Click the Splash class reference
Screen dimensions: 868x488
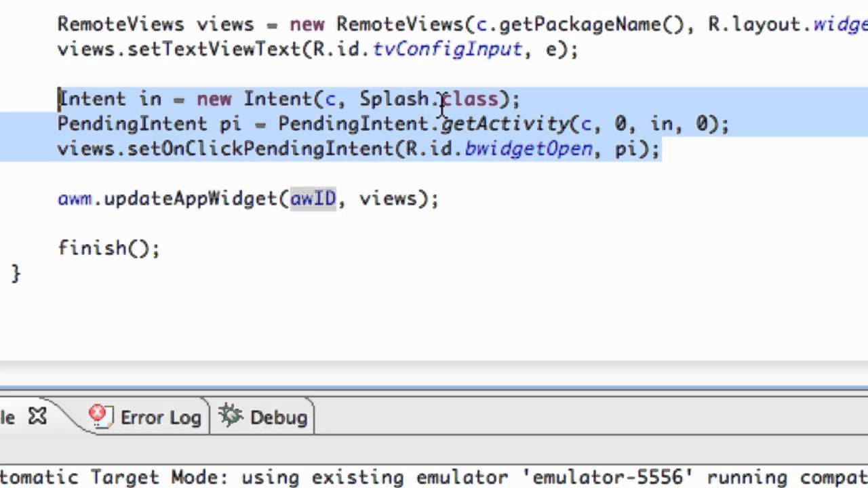(393, 99)
